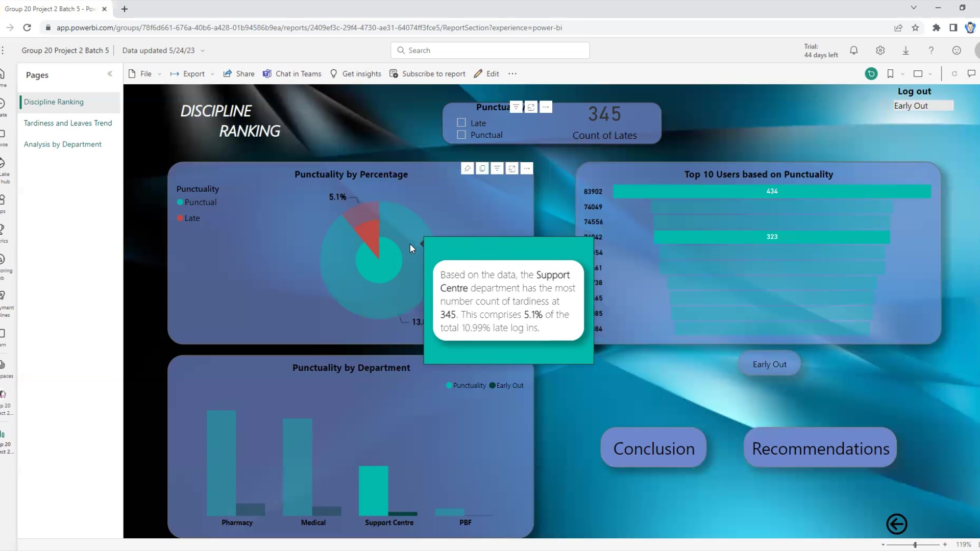Check the Late slicer checkbox
The width and height of the screenshot is (980, 551).
click(x=461, y=123)
